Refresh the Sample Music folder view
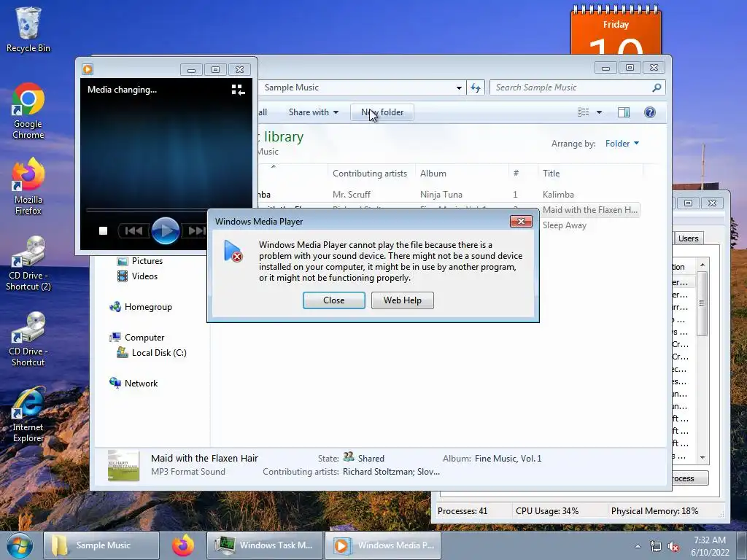 click(x=476, y=87)
